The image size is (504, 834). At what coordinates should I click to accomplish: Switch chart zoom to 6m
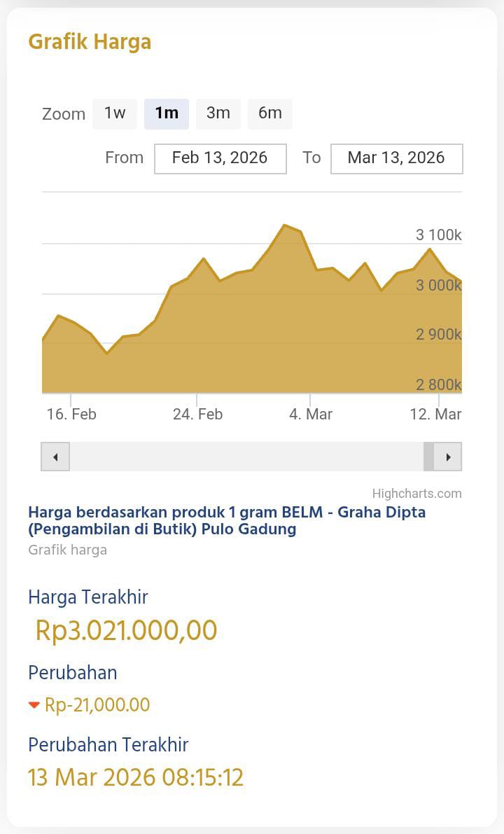[269, 113]
